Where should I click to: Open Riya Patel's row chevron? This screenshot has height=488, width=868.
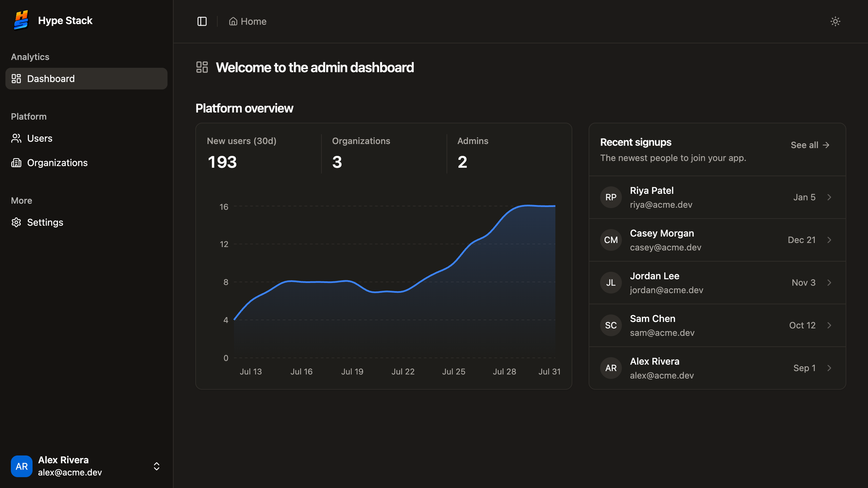pyautogui.click(x=829, y=197)
